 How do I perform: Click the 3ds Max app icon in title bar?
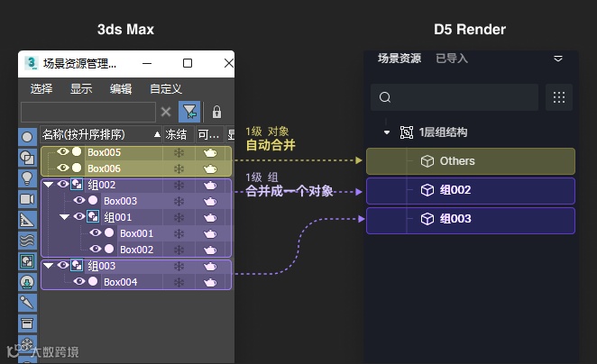point(31,63)
